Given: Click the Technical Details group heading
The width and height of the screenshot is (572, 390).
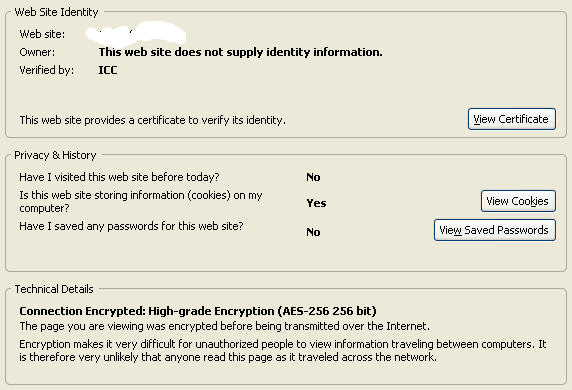Looking at the screenshot, I should pos(54,289).
